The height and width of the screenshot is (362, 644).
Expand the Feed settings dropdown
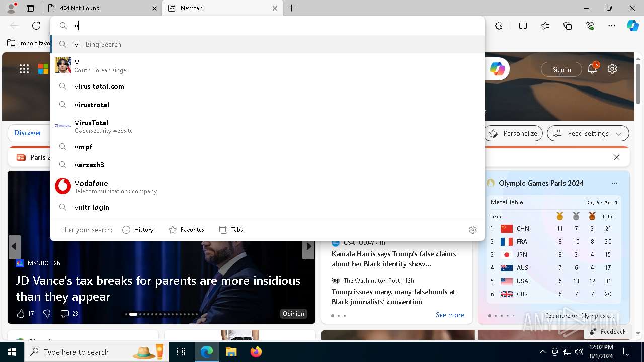tap(588, 133)
